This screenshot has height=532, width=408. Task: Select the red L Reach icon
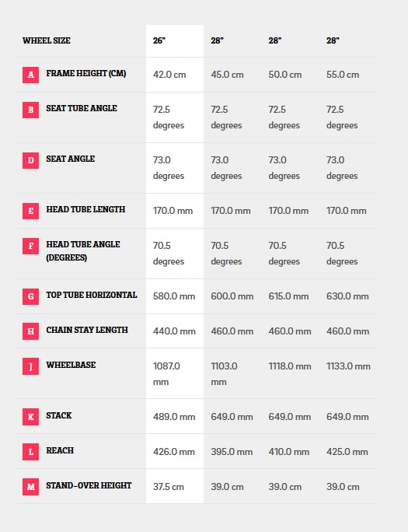coord(30,452)
